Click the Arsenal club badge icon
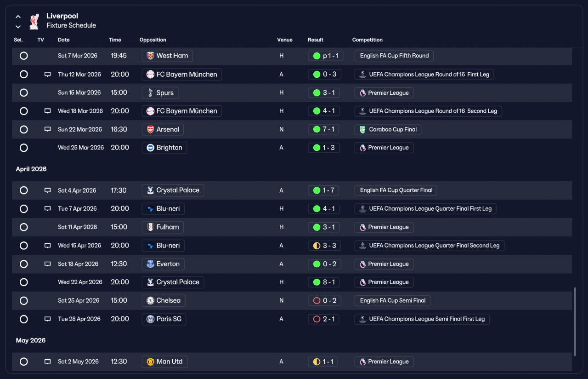 150,130
